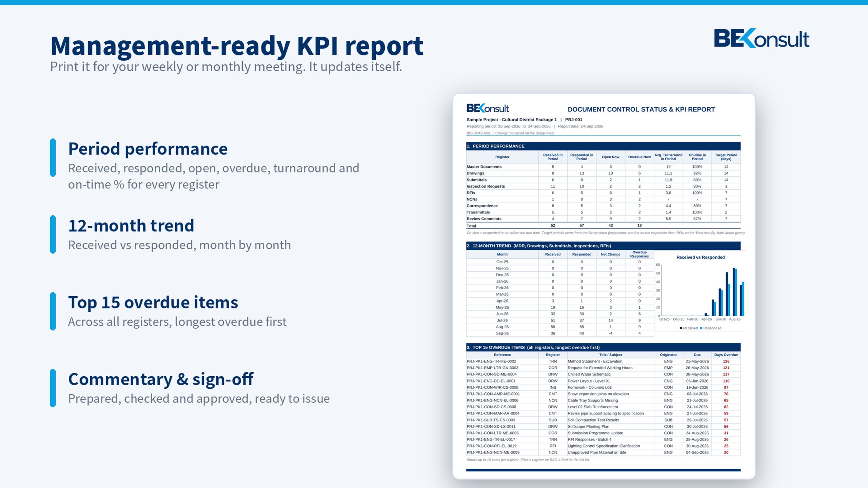The width and height of the screenshot is (868, 488).
Task: Click the Received legend marker in chart
Action: pos(681,328)
